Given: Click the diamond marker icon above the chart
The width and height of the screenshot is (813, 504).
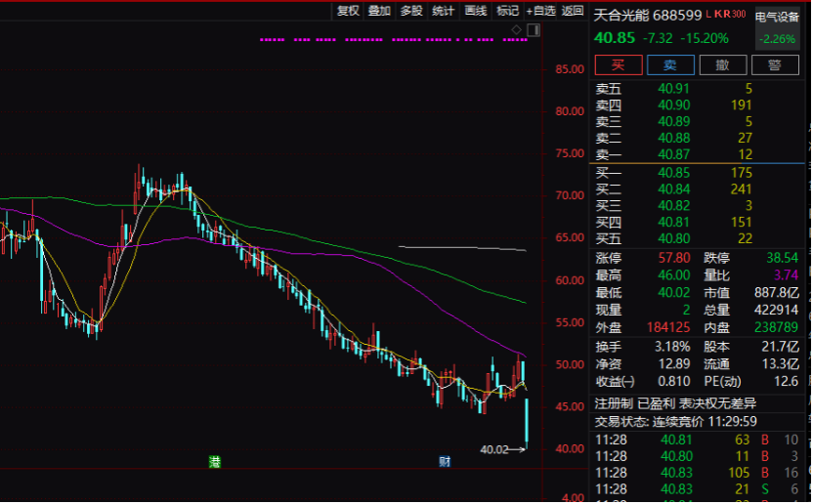Looking at the screenshot, I should point(516,30).
